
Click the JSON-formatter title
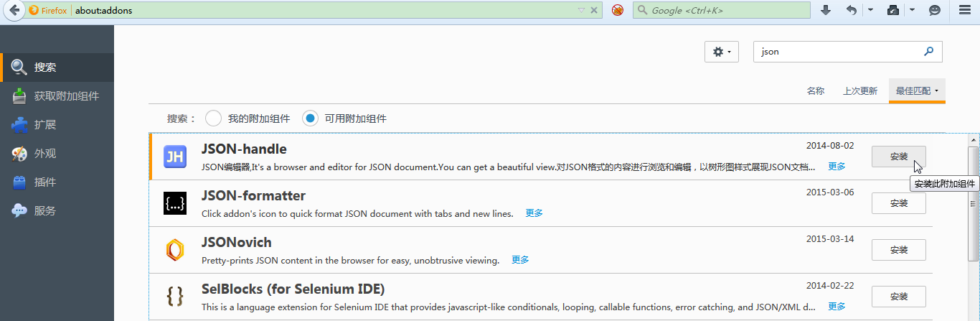point(253,196)
